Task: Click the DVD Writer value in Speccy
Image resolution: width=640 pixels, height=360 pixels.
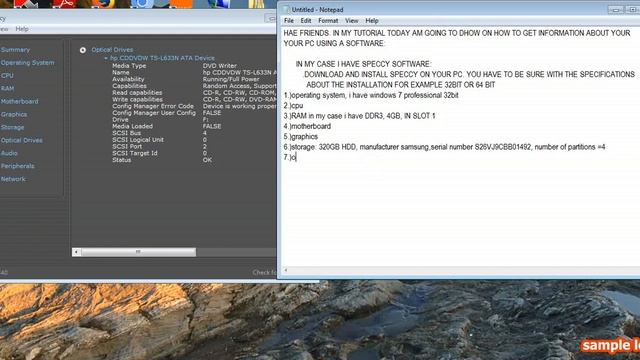Action: (220, 66)
